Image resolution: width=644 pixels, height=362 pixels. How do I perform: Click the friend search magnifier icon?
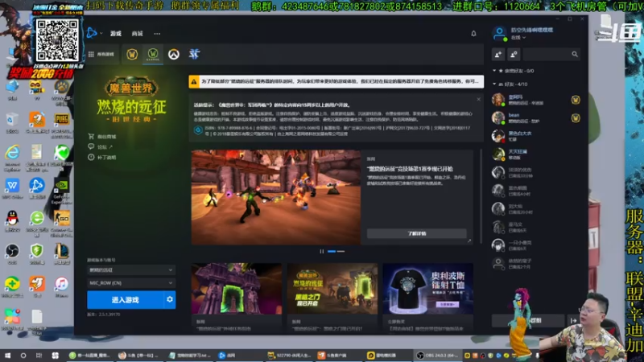(575, 54)
